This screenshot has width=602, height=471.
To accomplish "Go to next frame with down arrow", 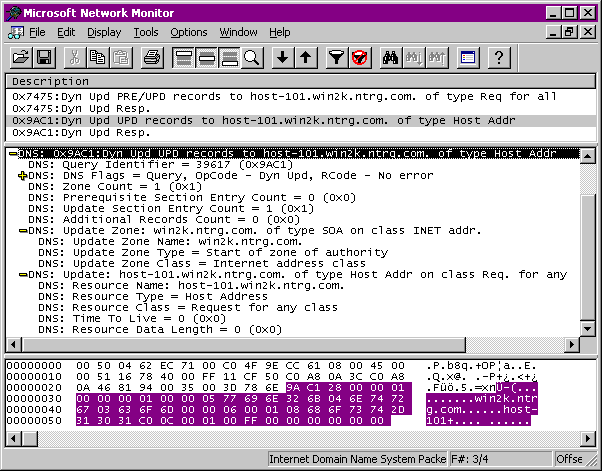I will pyautogui.click(x=283, y=57).
